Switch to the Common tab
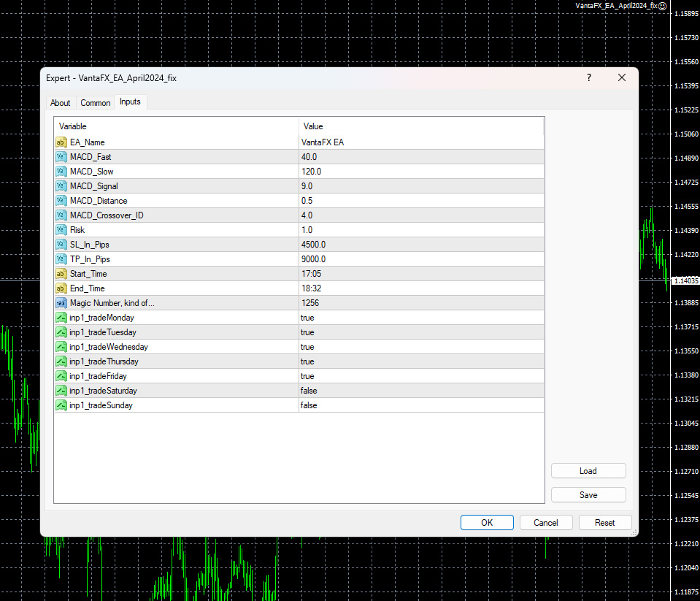Viewport: 700px width, 601px height. (95, 103)
